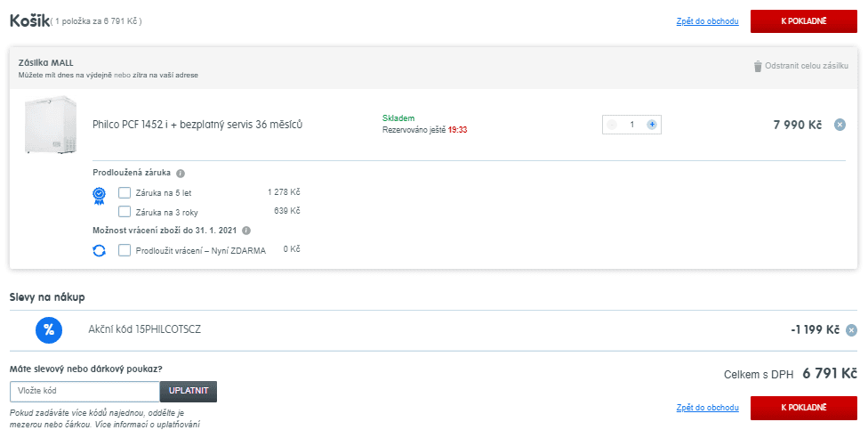Open the info icon next to Možnost vrácení zboží
This screenshot has height=430, width=868.
(246, 231)
